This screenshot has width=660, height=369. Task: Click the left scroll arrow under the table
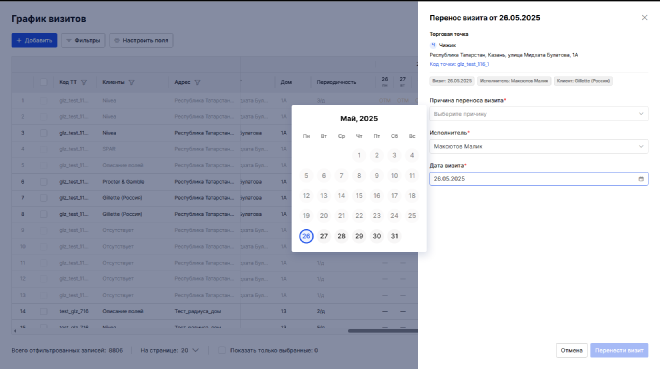[x=15, y=331]
